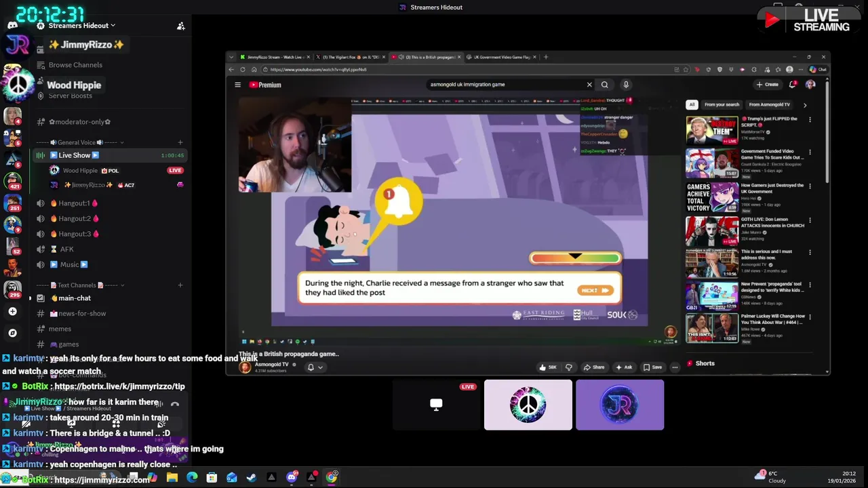Click JimmyRizzo in the Live Show channel
The width and height of the screenshot is (868, 488).
click(x=88, y=185)
